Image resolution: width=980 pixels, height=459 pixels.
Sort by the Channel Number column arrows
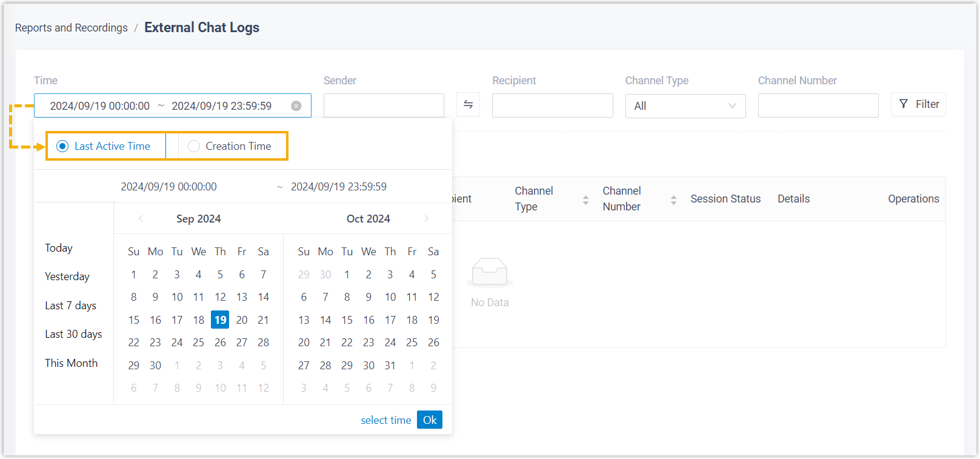(673, 199)
